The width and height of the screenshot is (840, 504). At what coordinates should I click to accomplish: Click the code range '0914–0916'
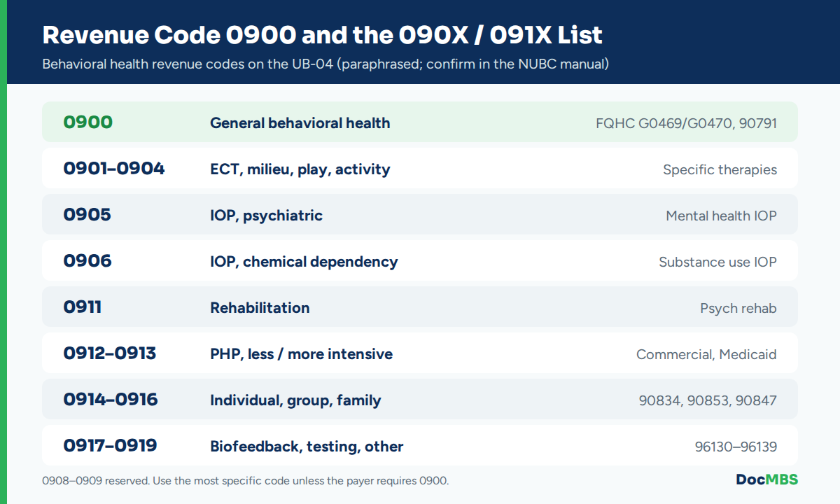click(111, 400)
